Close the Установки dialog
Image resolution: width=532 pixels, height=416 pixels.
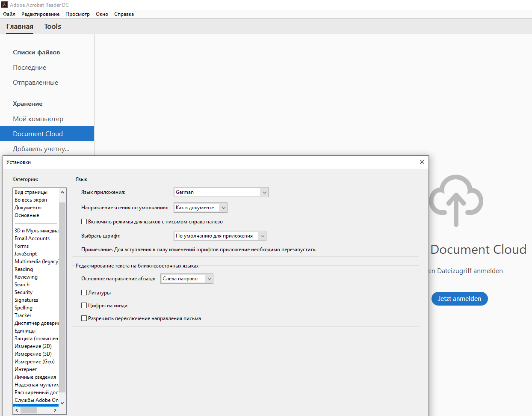(422, 162)
